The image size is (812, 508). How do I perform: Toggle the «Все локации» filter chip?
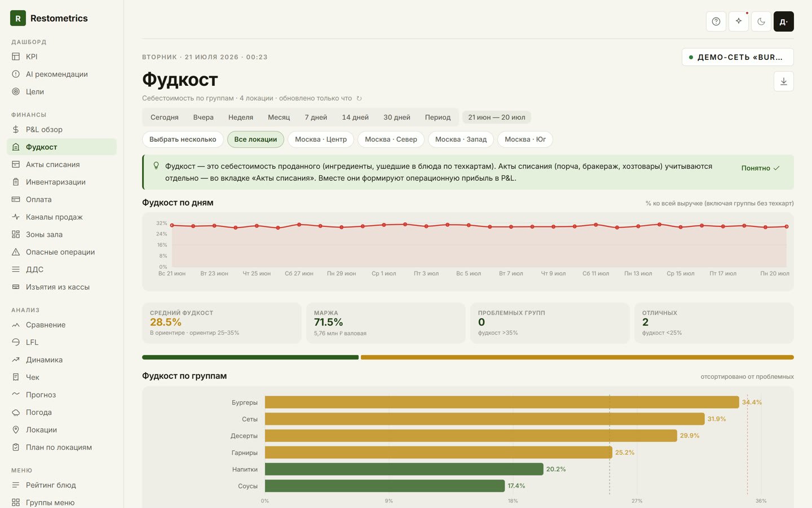point(255,139)
